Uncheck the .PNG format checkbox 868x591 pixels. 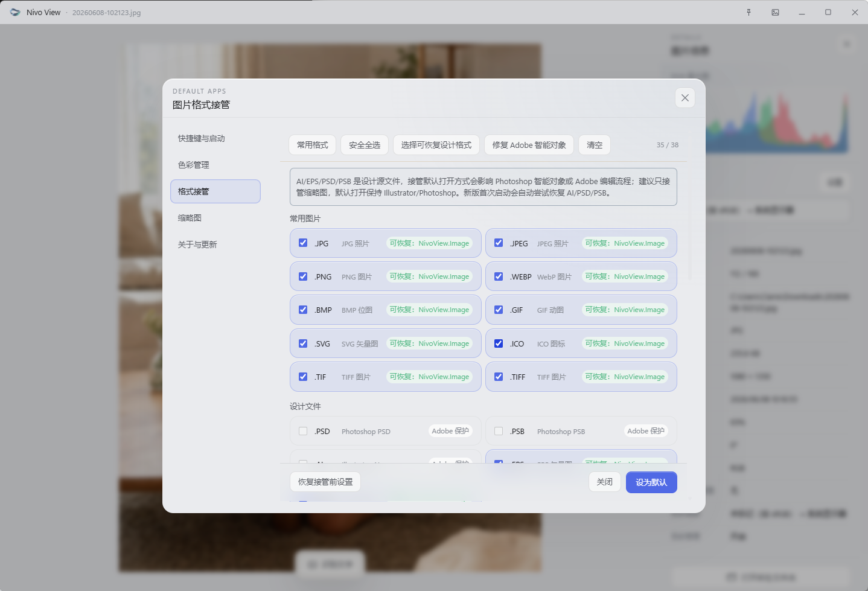[303, 276]
